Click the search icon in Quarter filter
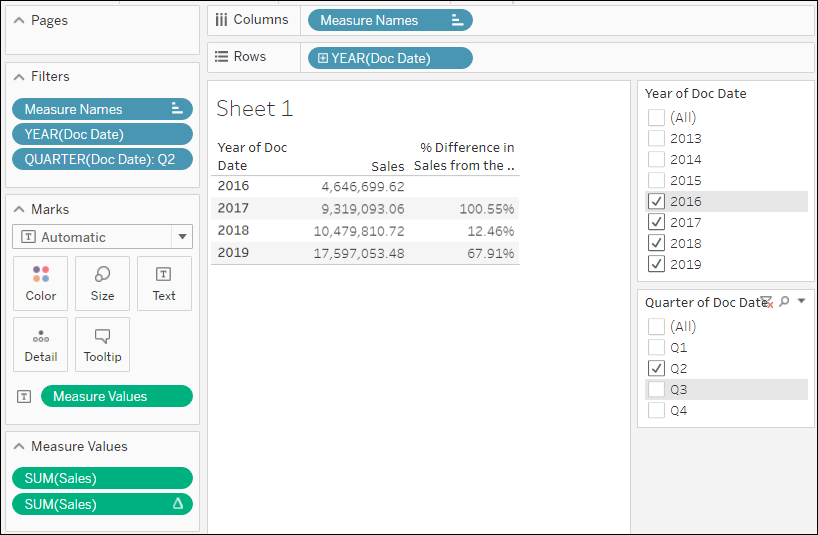 click(784, 301)
